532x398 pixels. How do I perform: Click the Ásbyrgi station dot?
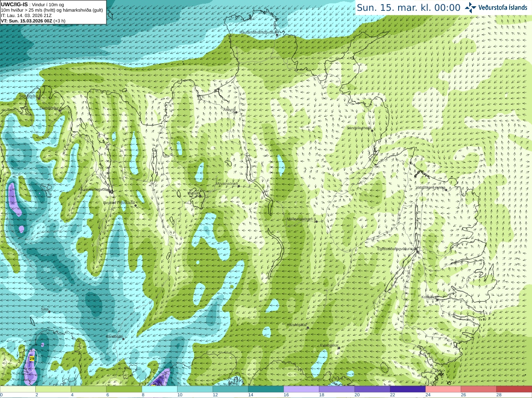coord(236,112)
